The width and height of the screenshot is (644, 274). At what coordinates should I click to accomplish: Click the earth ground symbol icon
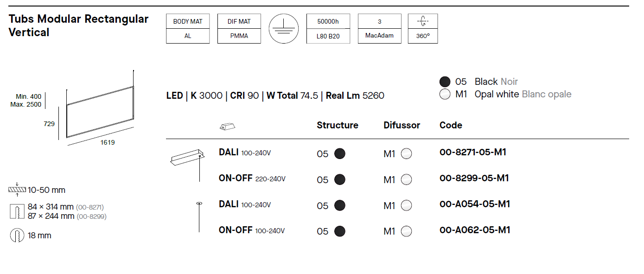pos(284,29)
